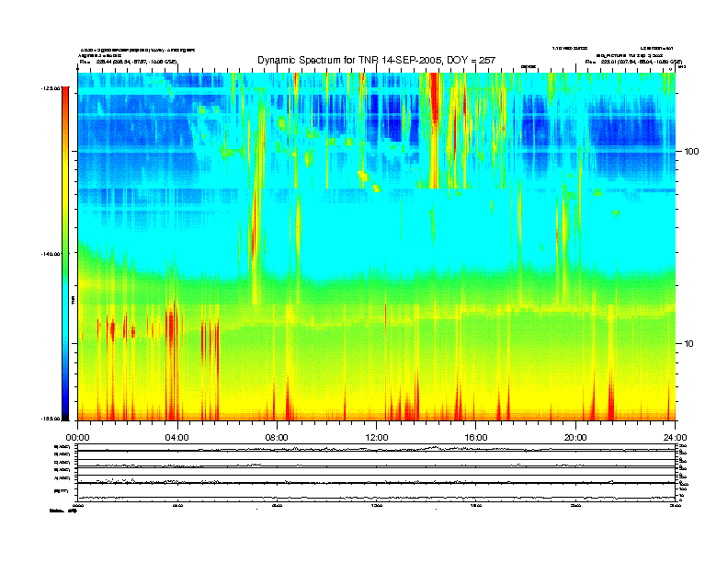Click the '12:00' time axis label

click(x=377, y=438)
